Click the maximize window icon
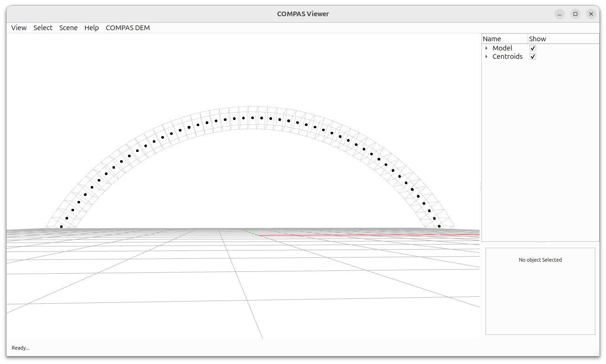The width and height of the screenshot is (606, 364). (x=575, y=14)
